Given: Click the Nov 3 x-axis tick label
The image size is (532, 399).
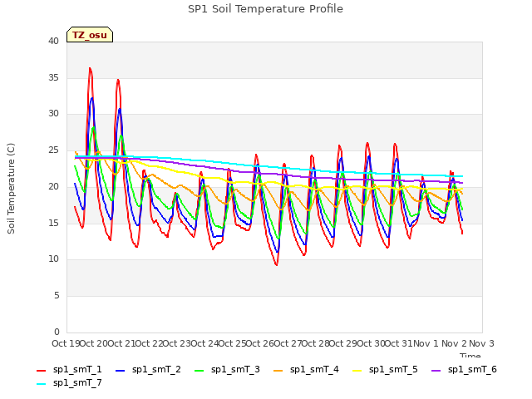Looking at the screenshot, I should click(481, 343).
